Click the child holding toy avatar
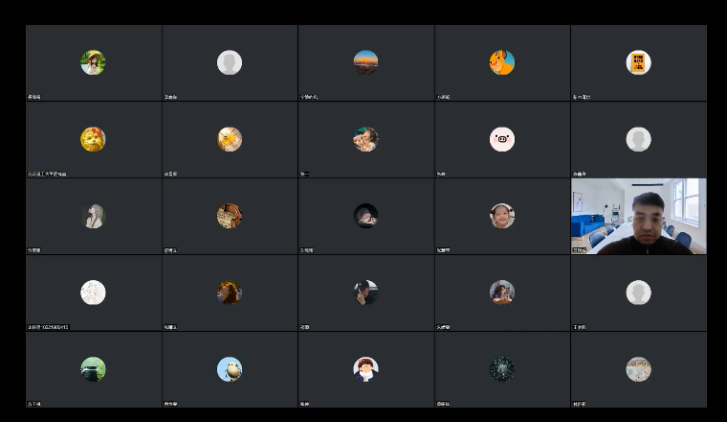The height and width of the screenshot is (422, 727). tap(366, 139)
